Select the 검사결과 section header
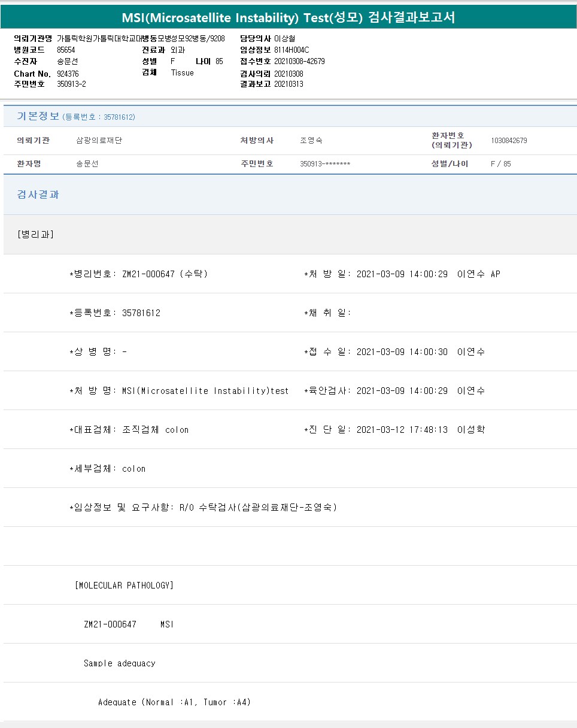 tap(38, 195)
